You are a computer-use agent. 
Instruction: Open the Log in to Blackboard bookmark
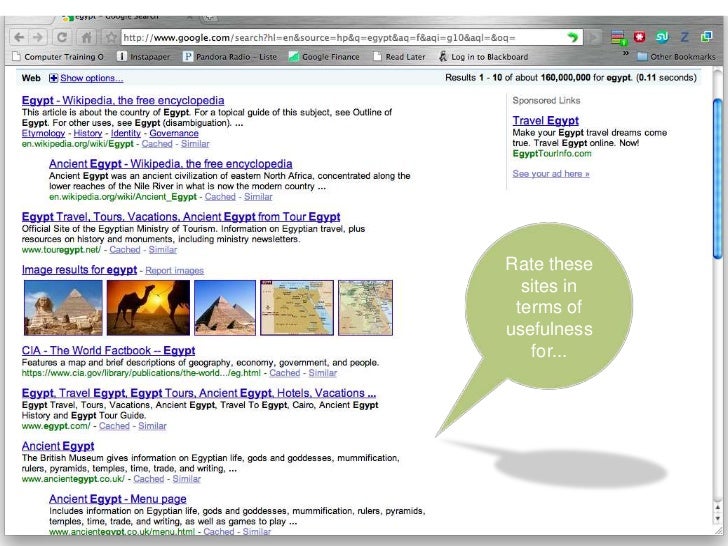click(483, 57)
